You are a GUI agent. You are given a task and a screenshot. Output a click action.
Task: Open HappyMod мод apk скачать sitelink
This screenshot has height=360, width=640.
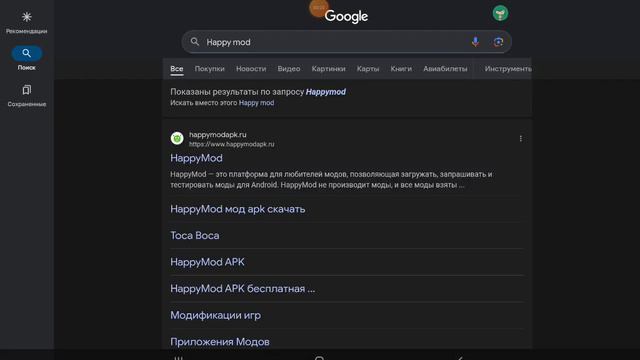tap(238, 209)
